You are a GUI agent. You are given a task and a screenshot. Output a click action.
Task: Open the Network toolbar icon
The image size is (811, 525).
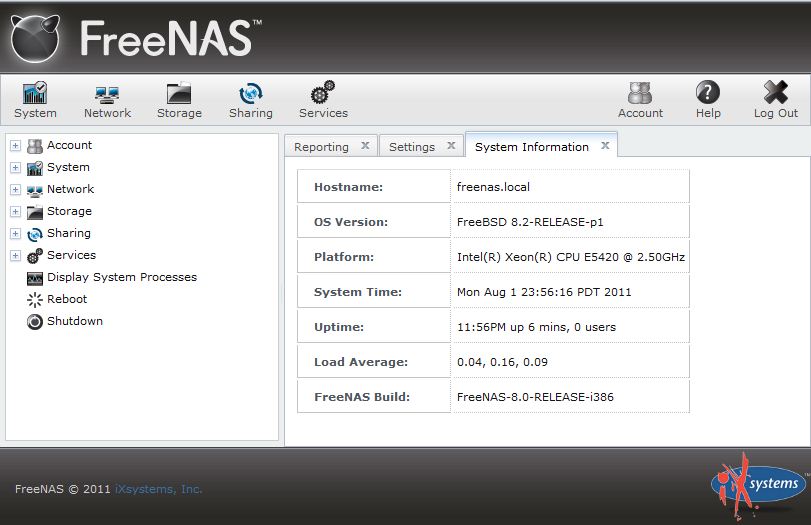click(x=107, y=94)
